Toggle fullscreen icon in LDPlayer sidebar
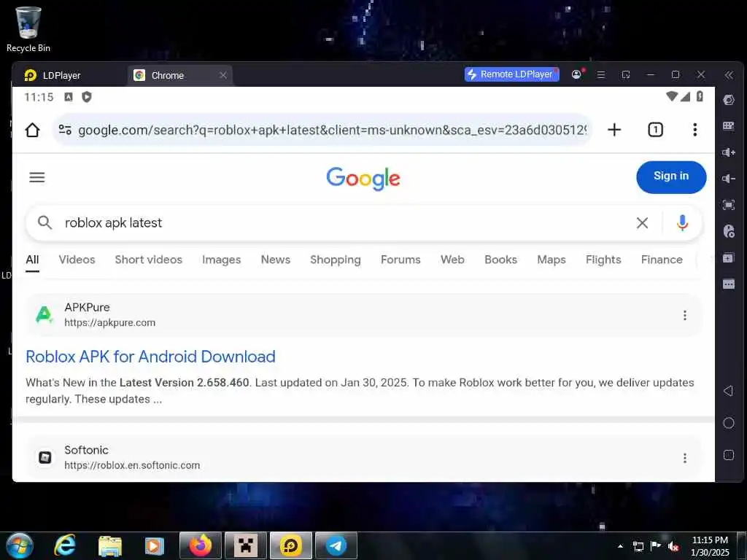747x560 pixels. coord(729,205)
